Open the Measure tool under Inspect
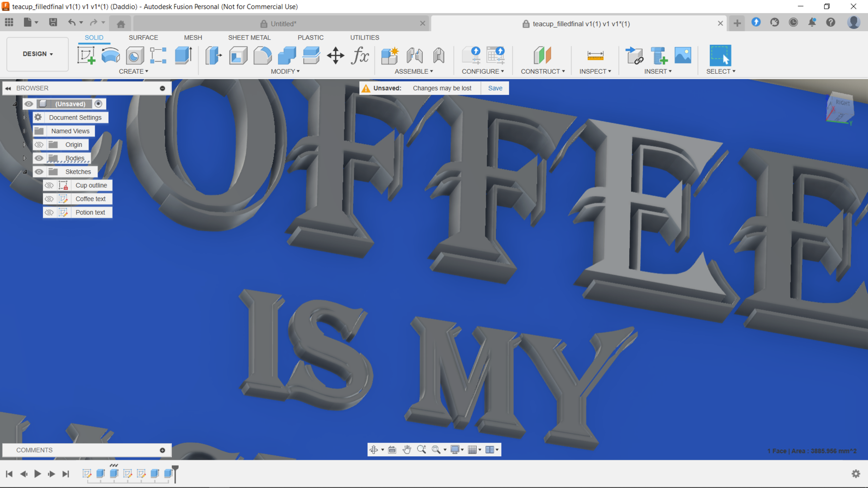868x488 pixels. 595,56
